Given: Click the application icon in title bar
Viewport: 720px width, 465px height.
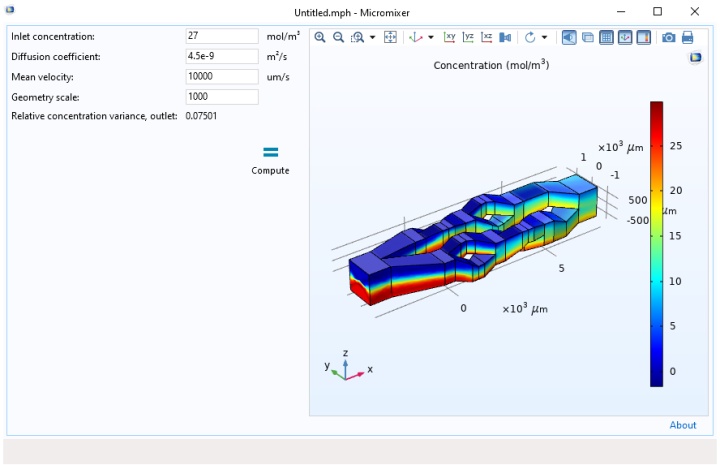Looking at the screenshot, I should click(10, 9).
